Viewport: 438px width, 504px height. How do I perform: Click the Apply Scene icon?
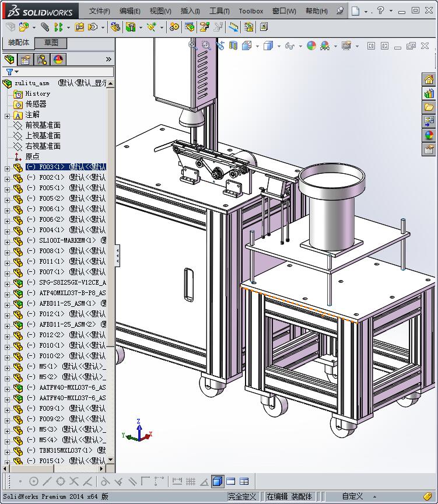point(325,45)
